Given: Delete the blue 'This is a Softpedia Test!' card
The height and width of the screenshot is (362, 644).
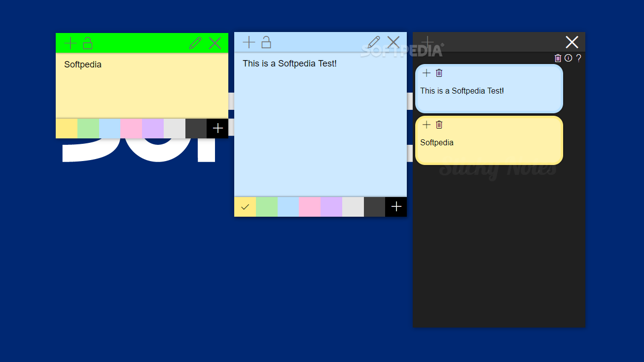Looking at the screenshot, I should (439, 73).
